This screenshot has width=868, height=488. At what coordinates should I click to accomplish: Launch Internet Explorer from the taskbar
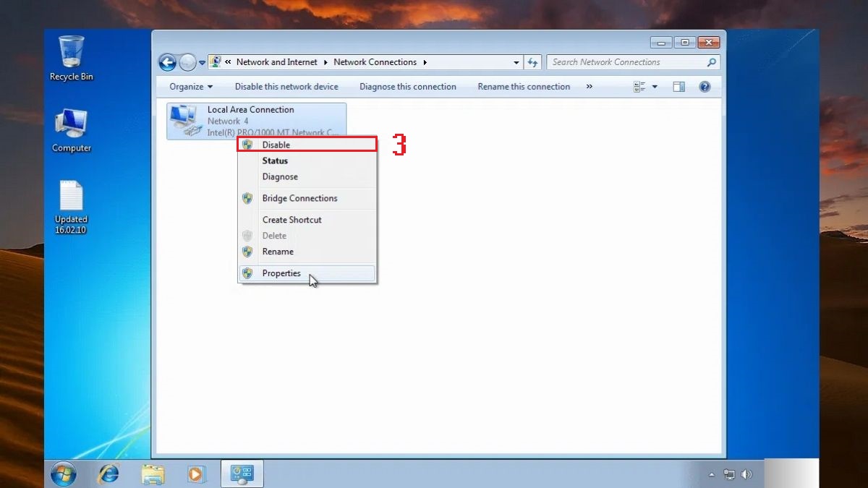109,474
